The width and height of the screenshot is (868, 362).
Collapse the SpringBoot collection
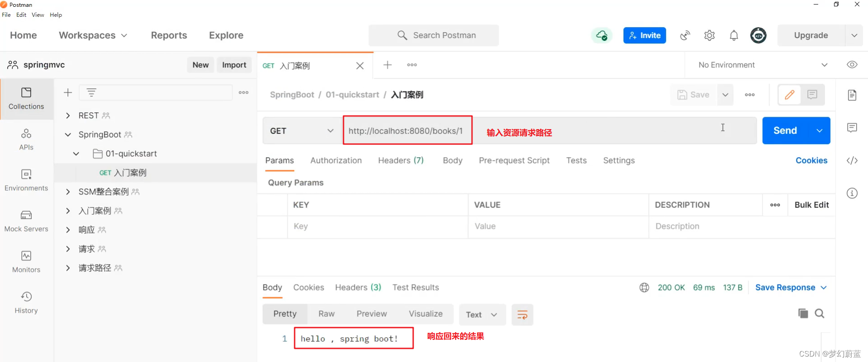[68, 135]
